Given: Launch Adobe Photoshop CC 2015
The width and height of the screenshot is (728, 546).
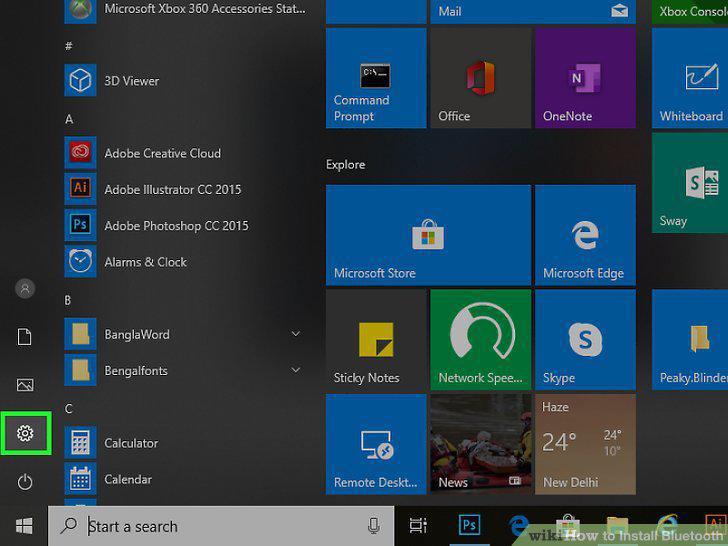Looking at the screenshot, I should [x=186, y=225].
